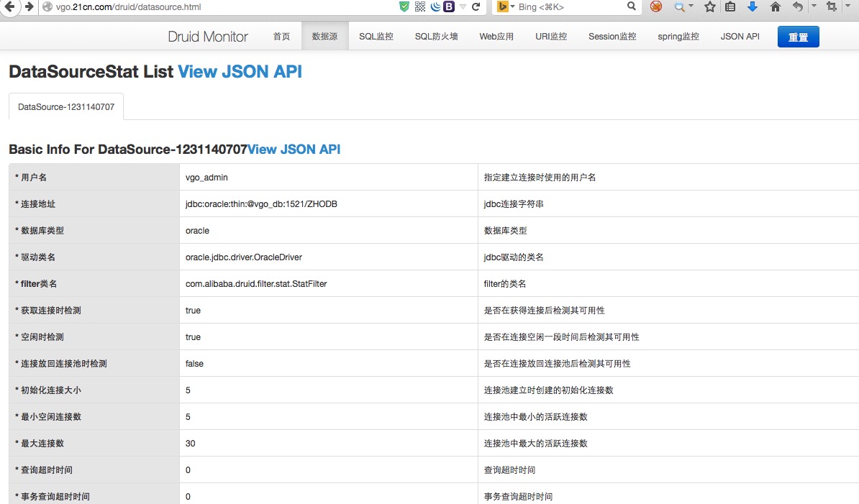Click the 最小空闲连接数 row label
Screen dimensions: 859x504
pyautogui.click(x=47, y=417)
